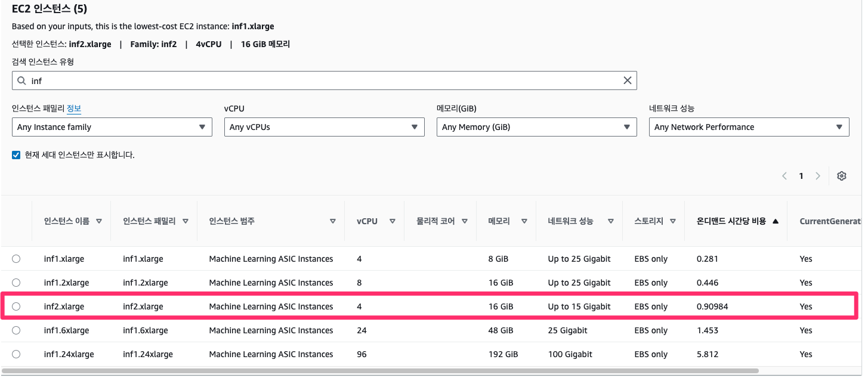Viewport: 868px width, 378px height.
Task: Click the 48 GiB memory cell
Action: pos(501,330)
